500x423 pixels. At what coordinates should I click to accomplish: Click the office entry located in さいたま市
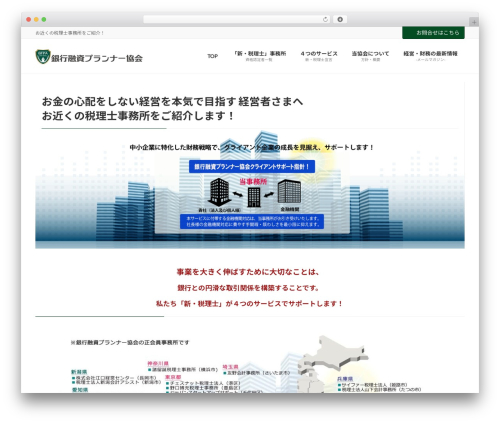click(x=257, y=373)
